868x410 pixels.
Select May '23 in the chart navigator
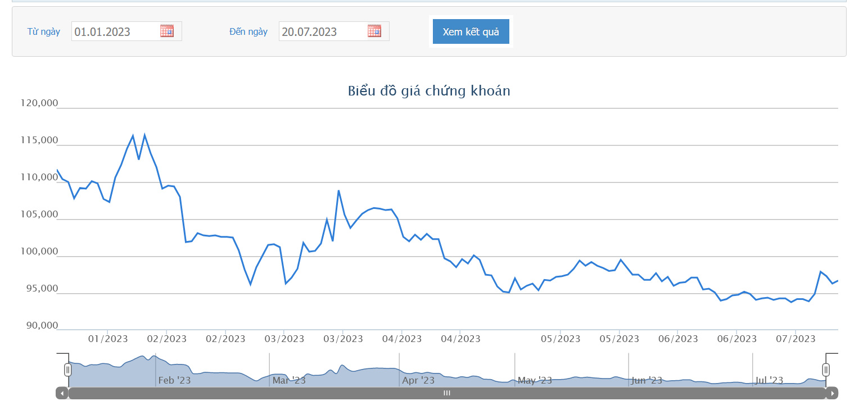(x=535, y=380)
